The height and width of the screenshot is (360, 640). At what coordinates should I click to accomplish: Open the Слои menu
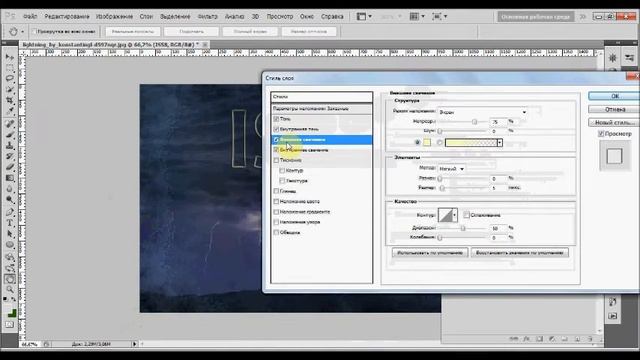(146, 17)
